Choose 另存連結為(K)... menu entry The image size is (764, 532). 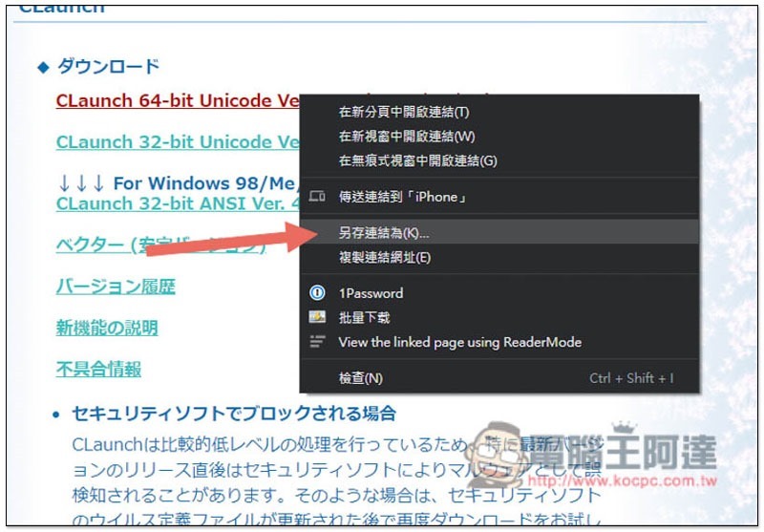pos(499,232)
